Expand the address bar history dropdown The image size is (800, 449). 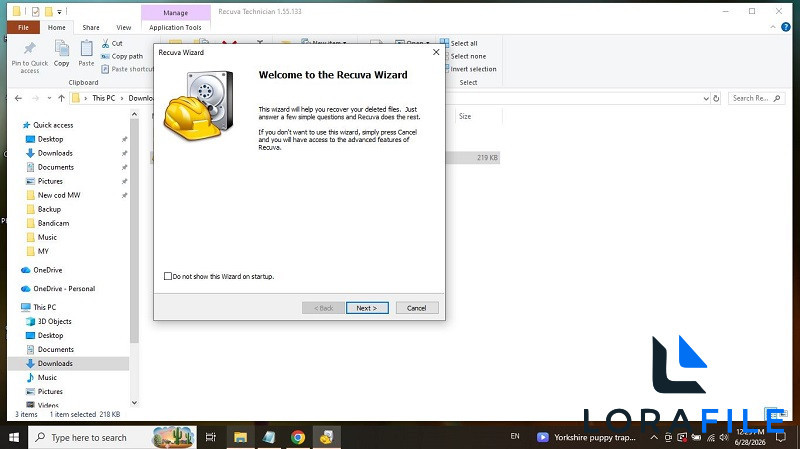(706, 98)
